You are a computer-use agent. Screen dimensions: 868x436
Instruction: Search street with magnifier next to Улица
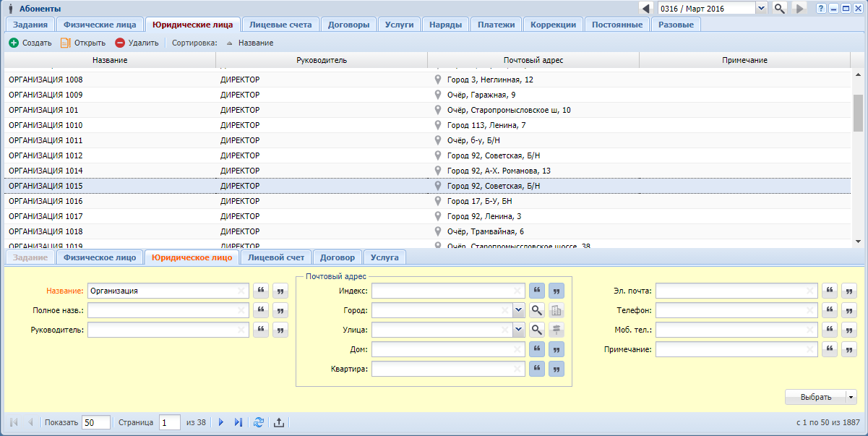(537, 330)
